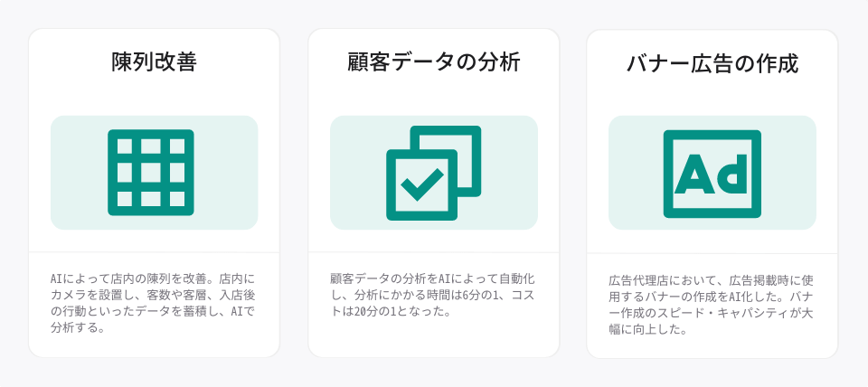Image resolution: width=868 pixels, height=387 pixels.
Task: Click the Ad icon under バナー広告の作成
Action: point(712,174)
